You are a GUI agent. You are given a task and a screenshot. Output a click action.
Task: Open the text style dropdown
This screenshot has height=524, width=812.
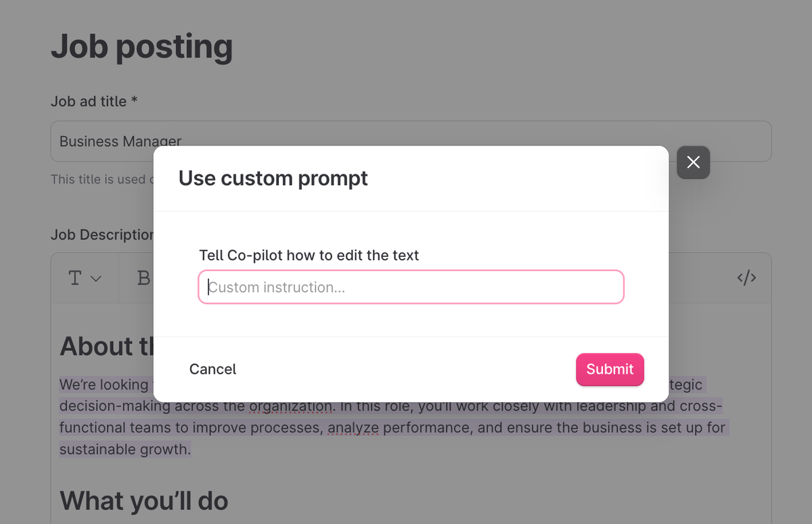coord(85,278)
